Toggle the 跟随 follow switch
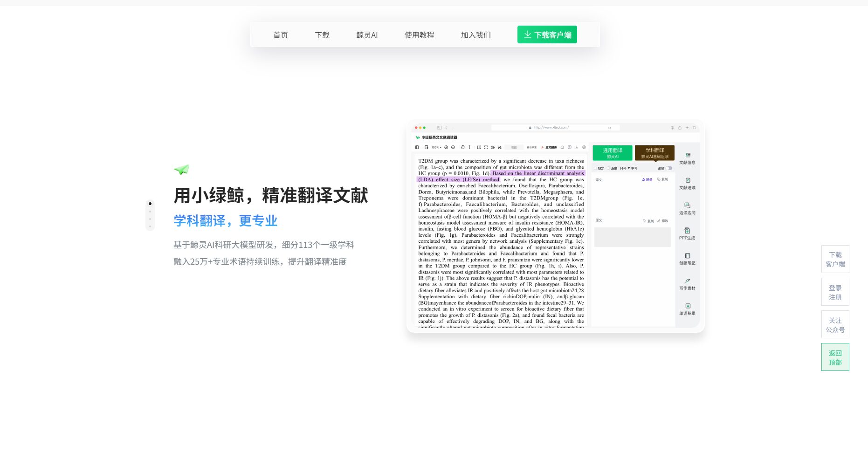This screenshot has width=868, height=466. tap(669, 168)
